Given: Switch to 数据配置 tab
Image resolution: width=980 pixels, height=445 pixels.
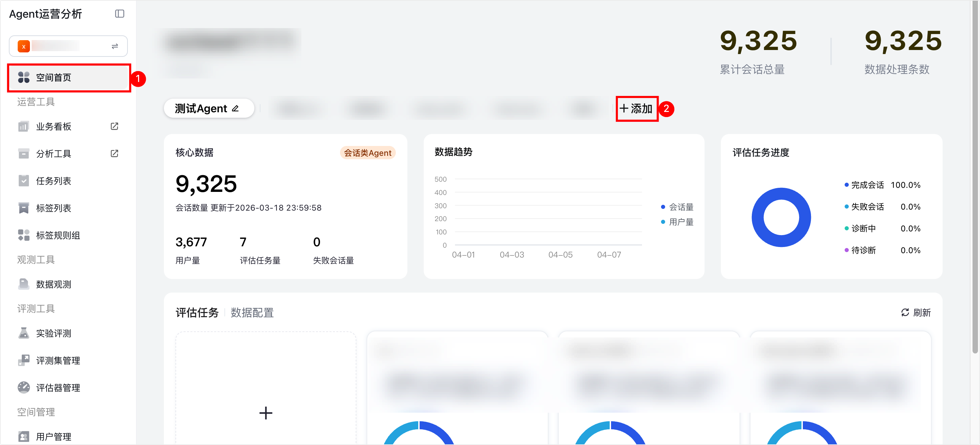Looking at the screenshot, I should pyautogui.click(x=252, y=313).
